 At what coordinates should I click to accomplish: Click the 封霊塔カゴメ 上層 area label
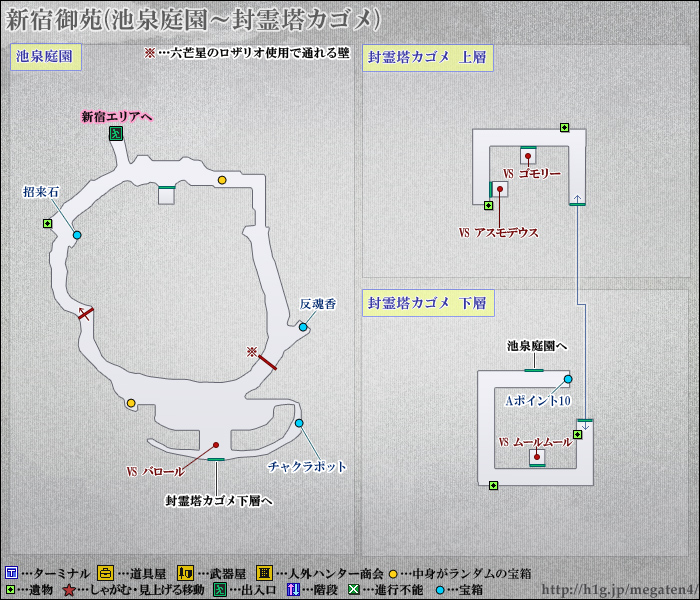coord(426,57)
